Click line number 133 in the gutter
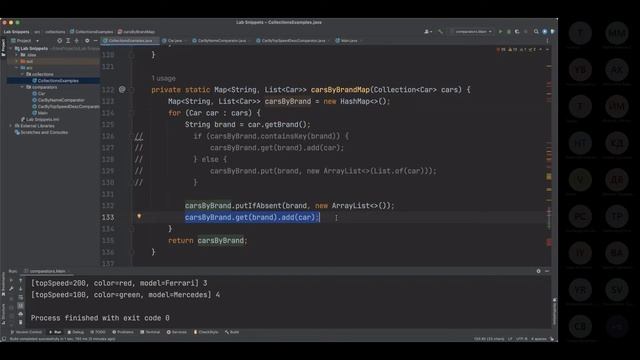Screen dimensions: 640x360 tap(108, 217)
